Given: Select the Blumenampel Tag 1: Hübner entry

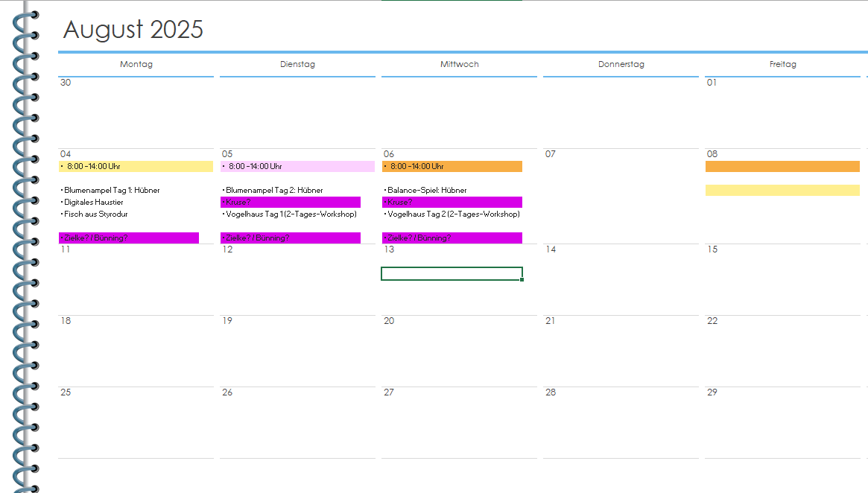Looking at the screenshot, I should point(112,191).
